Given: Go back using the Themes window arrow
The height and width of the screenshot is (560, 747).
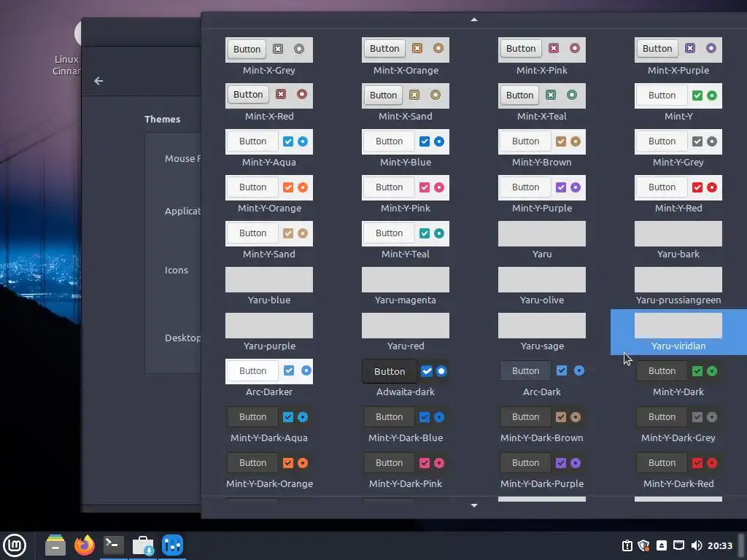Looking at the screenshot, I should (x=98, y=81).
